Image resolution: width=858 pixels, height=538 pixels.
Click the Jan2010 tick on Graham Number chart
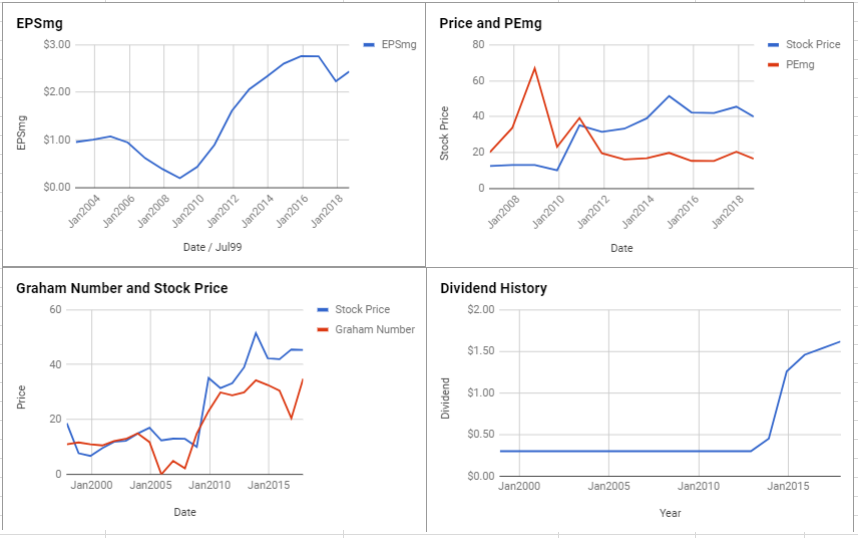point(210,485)
